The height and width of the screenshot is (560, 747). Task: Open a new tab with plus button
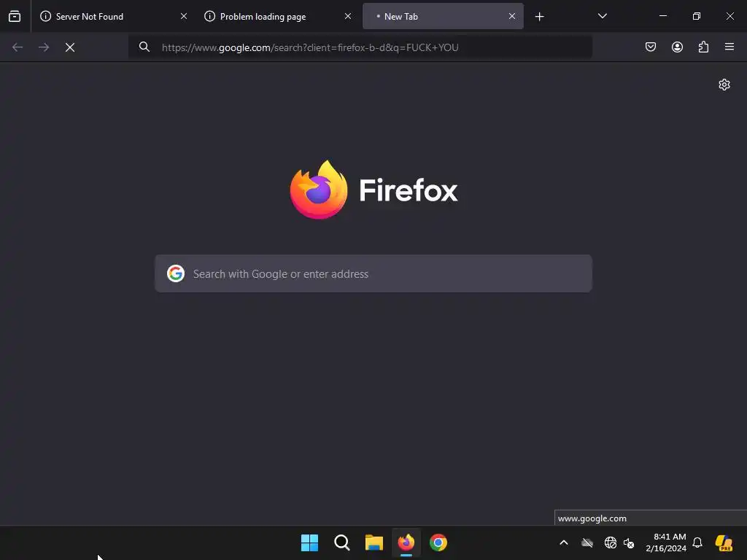[x=539, y=17]
